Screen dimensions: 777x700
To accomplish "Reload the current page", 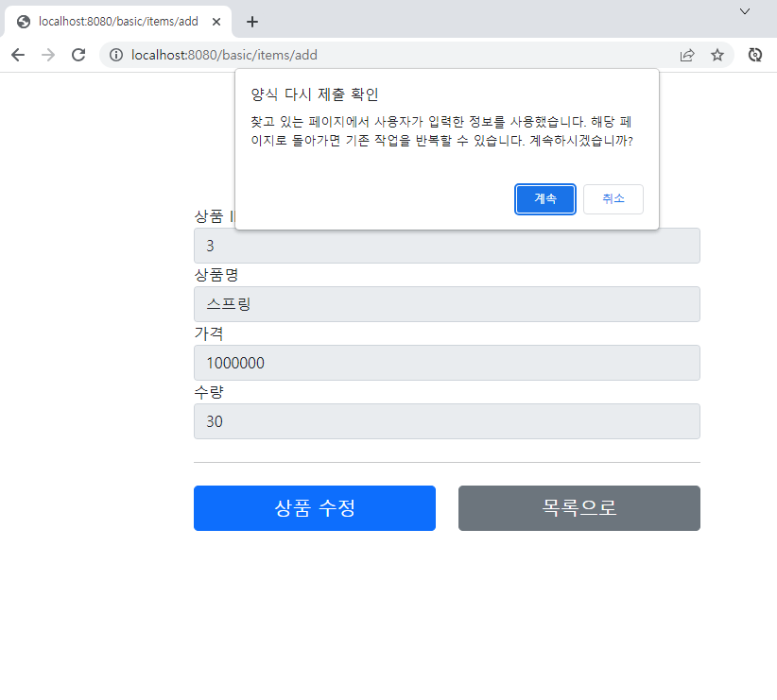I will pyautogui.click(x=78, y=55).
